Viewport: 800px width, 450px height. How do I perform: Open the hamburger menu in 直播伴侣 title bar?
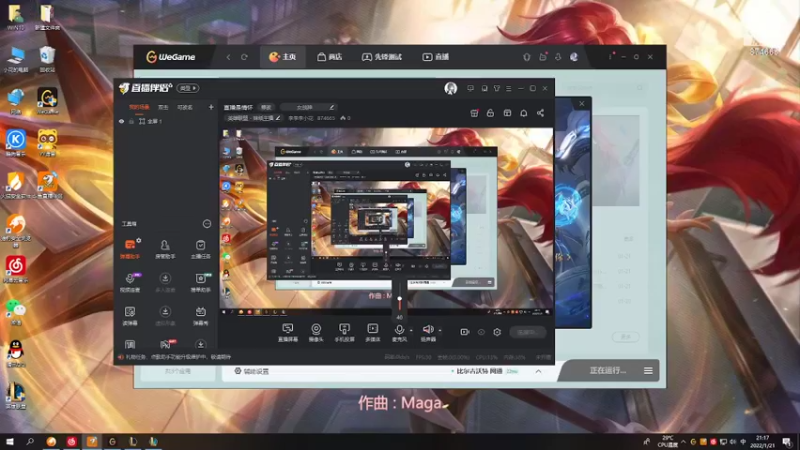pos(509,88)
